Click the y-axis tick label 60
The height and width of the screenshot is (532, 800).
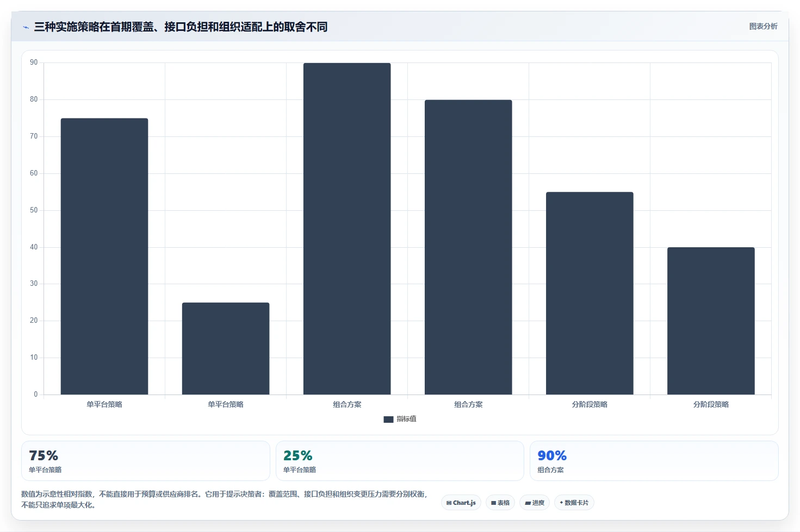[x=34, y=173]
